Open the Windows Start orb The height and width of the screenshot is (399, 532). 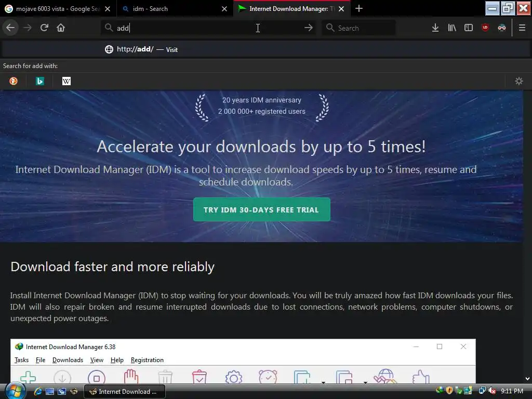(15, 391)
